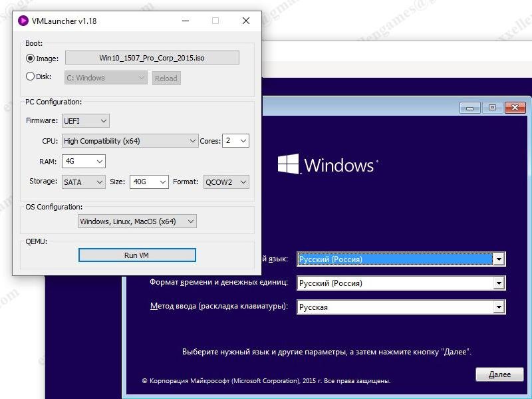The image size is (532, 399).
Task: Open the time and currency format dropdown
Action: click(x=401, y=283)
